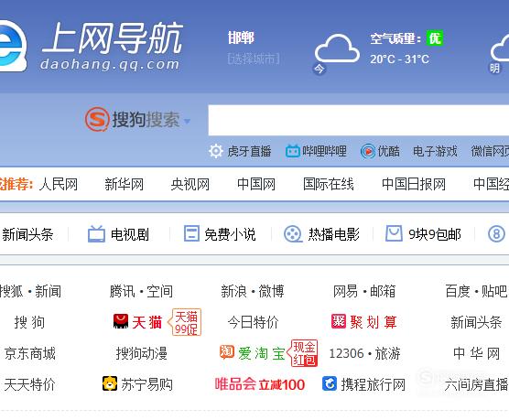Open 腾讯 in the 腾讯·空间 entry

tap(123, 291)
